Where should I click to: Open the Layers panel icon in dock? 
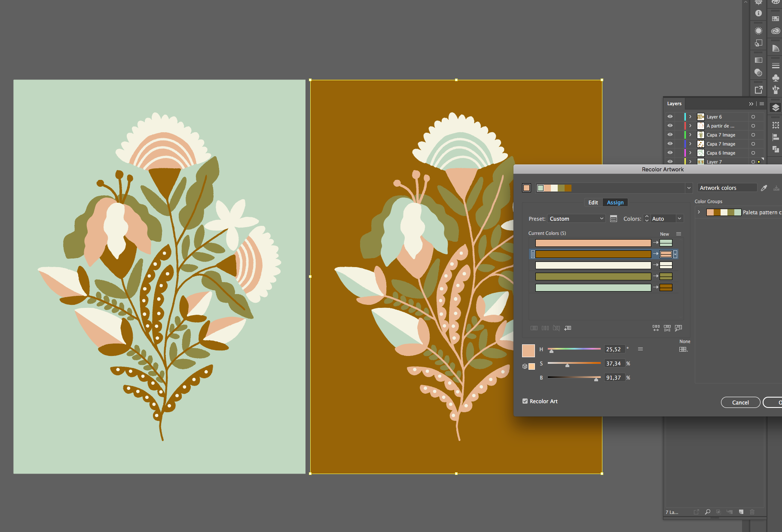coord(775,108)
